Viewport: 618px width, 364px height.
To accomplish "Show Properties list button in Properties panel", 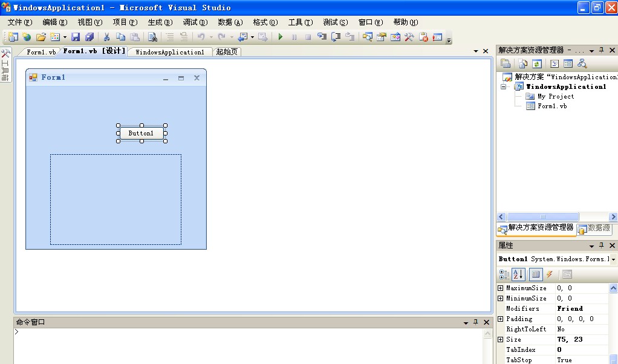I will 536,275.
